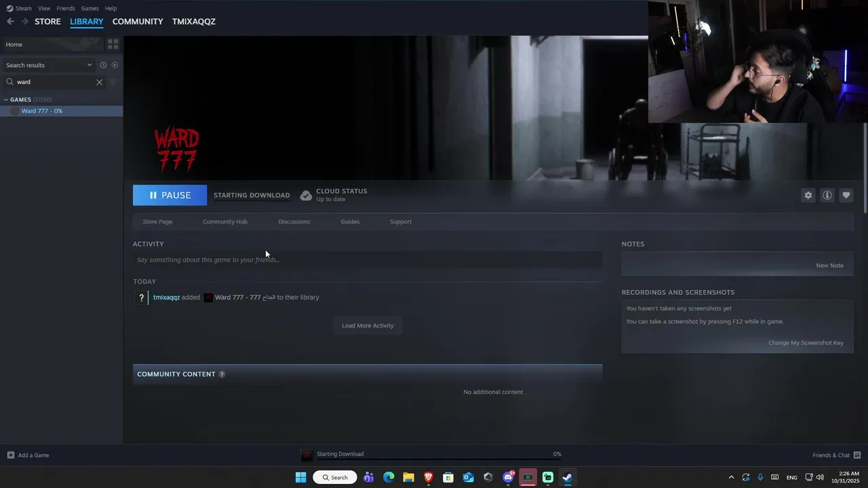Pause the Ward 777 download
The image size is (868, 488).
170,195
